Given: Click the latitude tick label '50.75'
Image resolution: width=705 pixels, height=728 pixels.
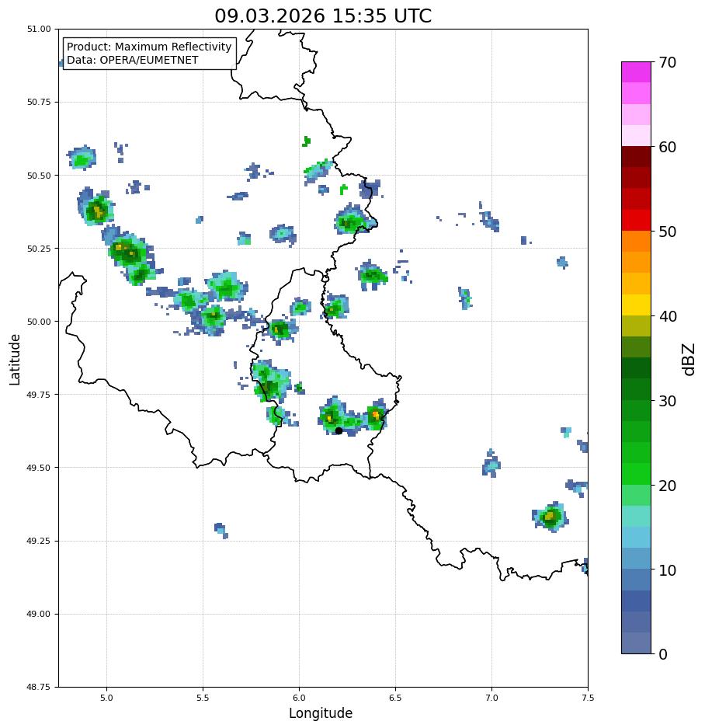Looking at the screenshot, I should tap(39, 102).
